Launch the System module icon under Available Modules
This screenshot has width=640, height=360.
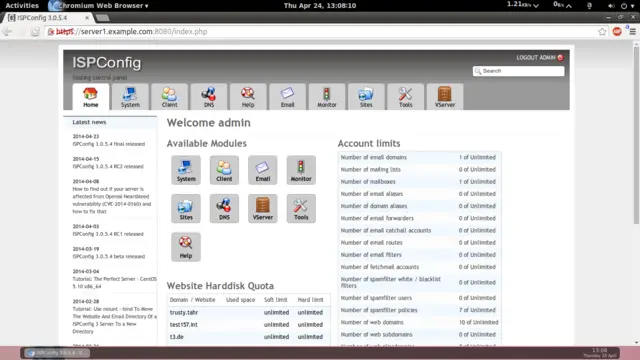click(x=186, y=170)
